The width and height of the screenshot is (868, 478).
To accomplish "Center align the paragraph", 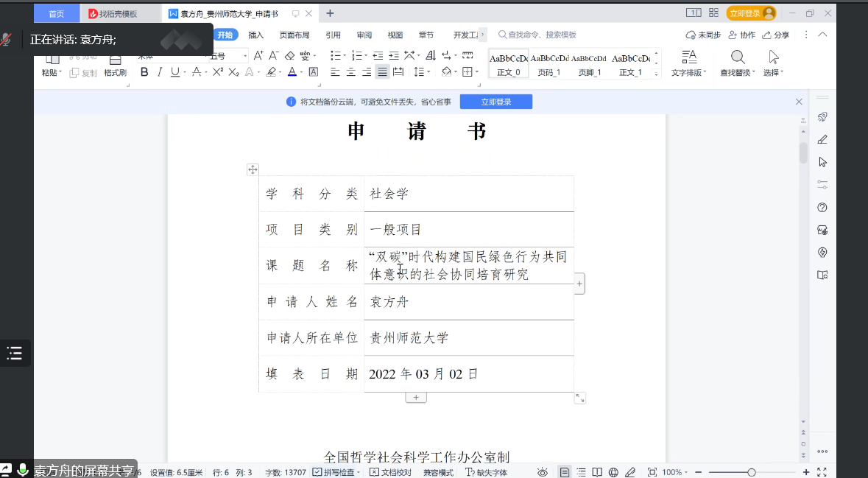I will (x=351, y=72).
